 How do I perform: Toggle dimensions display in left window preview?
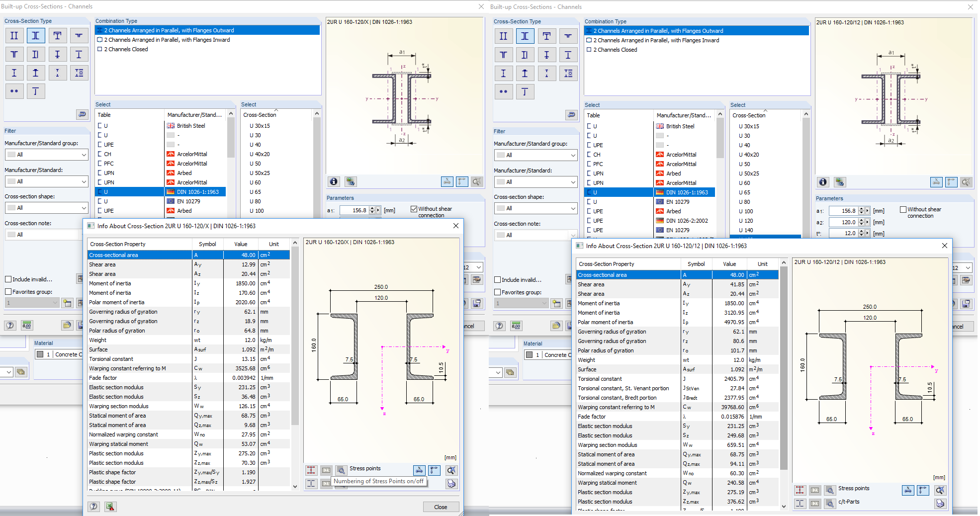(x=447, y=181)
